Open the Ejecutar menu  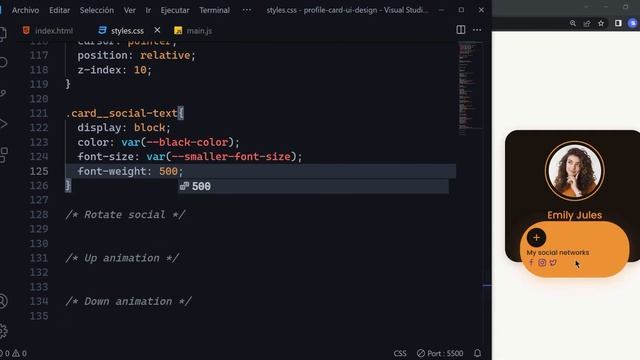click(x=175, y=10)
